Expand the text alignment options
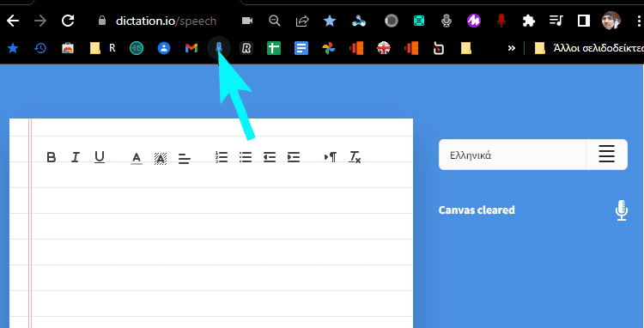Screen dimensions: 644x328 pos(185,158)
